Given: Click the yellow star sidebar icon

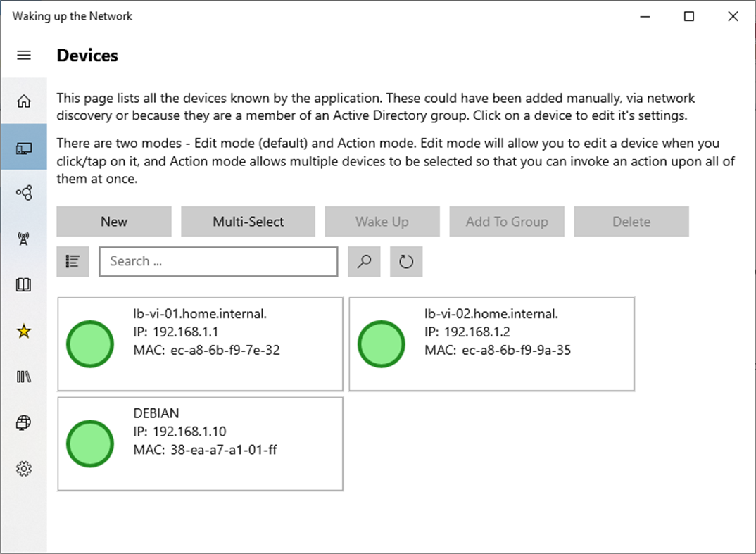Looking at the screenshot, I should (x=24, y=331).
